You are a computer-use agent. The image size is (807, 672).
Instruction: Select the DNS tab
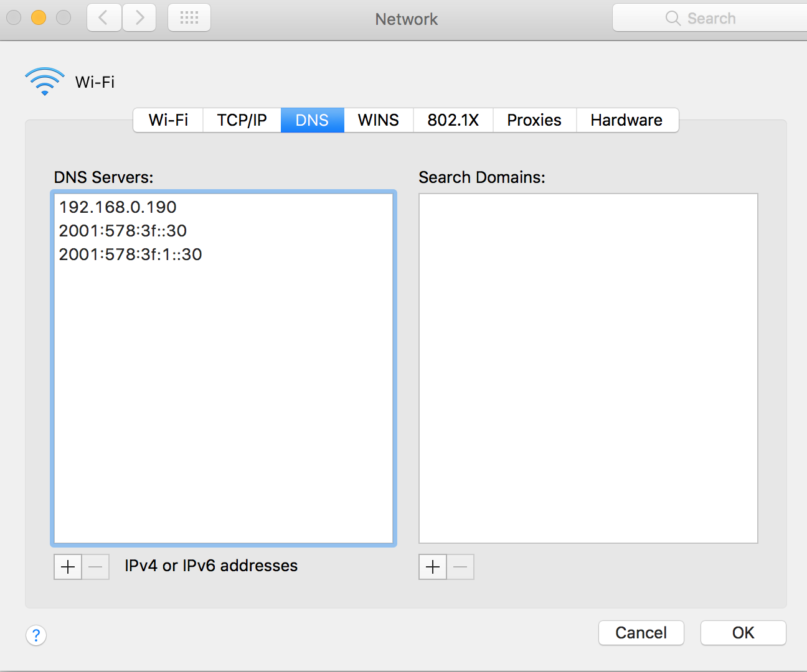312,120
